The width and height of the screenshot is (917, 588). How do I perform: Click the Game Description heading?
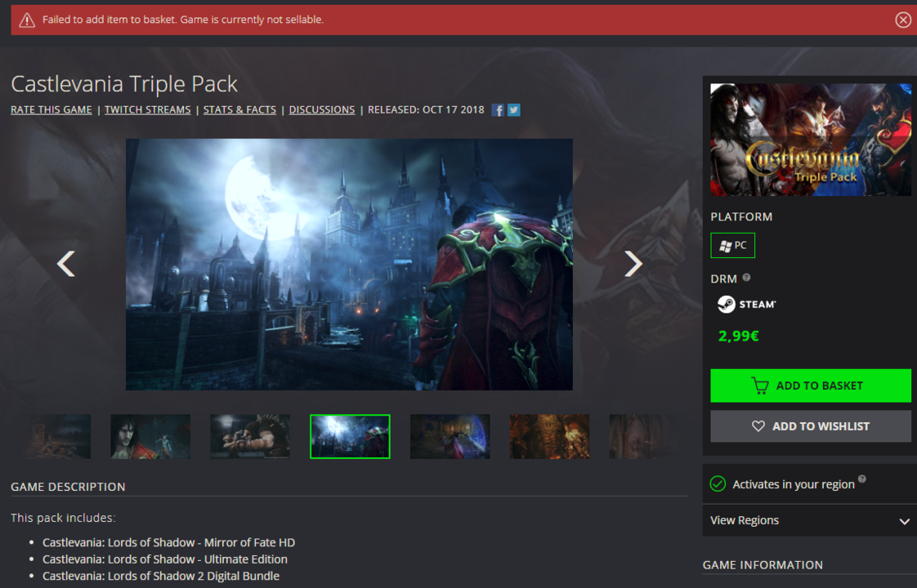tap(68, 487)
